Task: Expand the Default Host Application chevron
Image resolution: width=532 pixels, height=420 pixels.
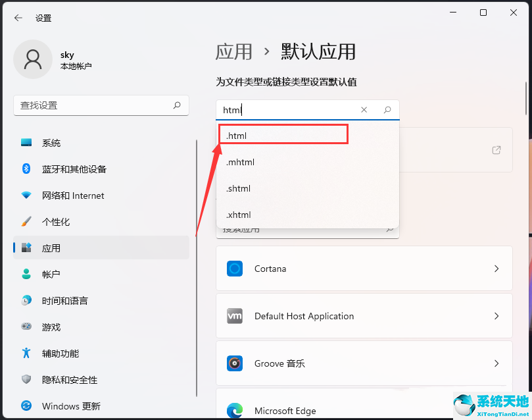Action: pos(497,316)
